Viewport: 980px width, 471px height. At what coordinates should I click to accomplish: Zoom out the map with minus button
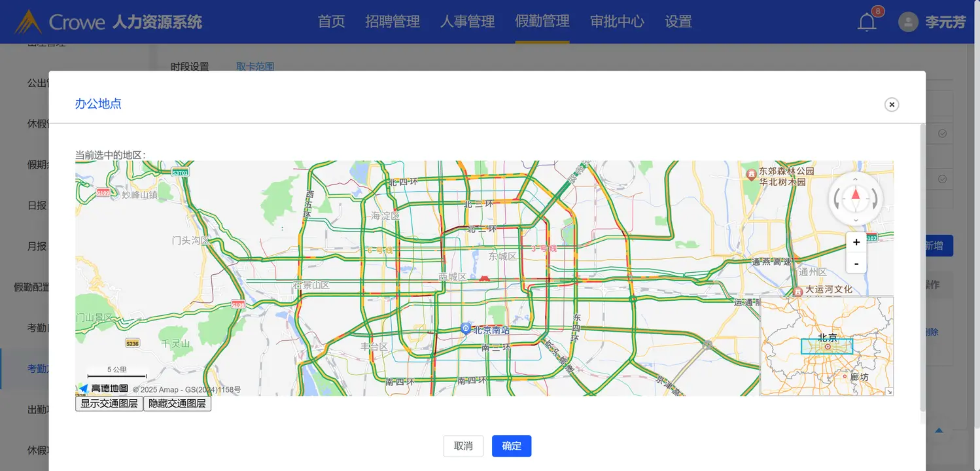point(856,263)
